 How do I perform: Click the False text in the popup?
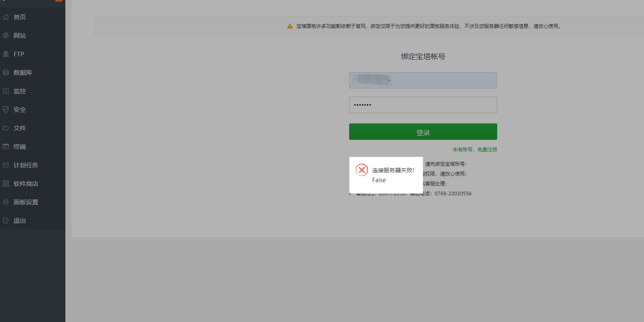(x=379, y=180)
